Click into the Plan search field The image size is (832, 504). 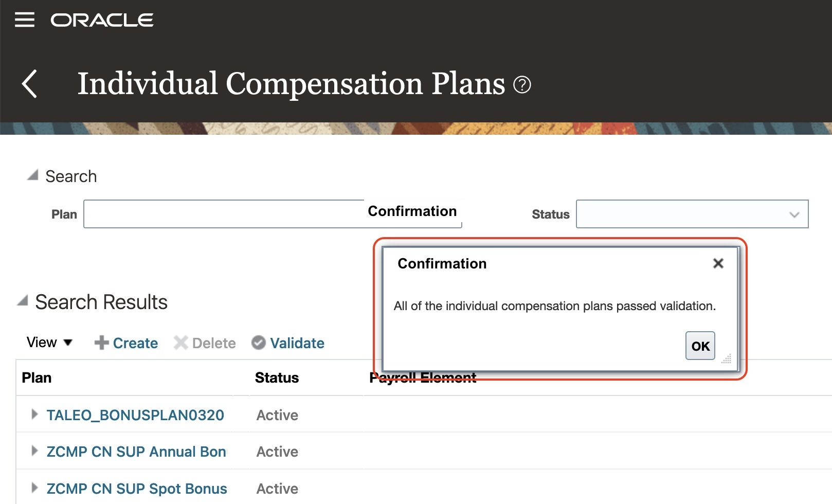click(224, 214)
